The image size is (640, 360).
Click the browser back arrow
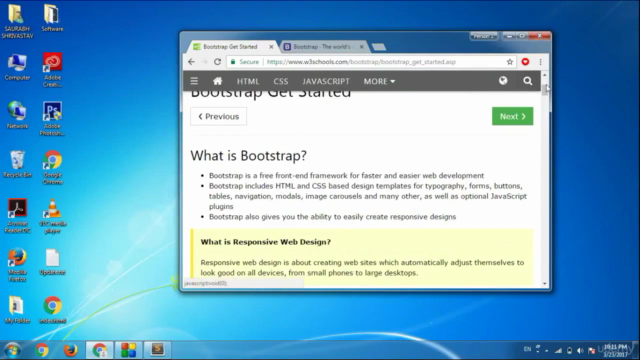click(191, 62)
